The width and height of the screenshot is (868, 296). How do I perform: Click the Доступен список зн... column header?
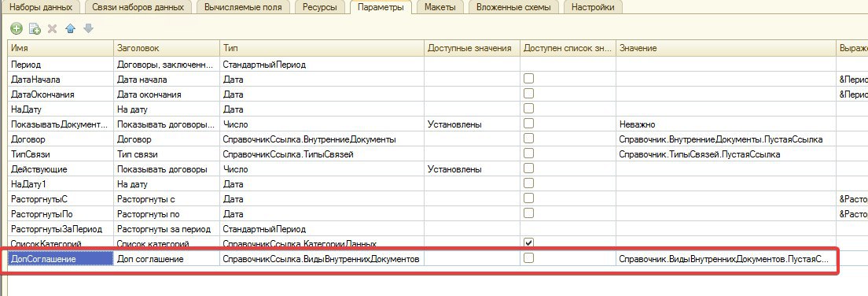click(568, 48)
